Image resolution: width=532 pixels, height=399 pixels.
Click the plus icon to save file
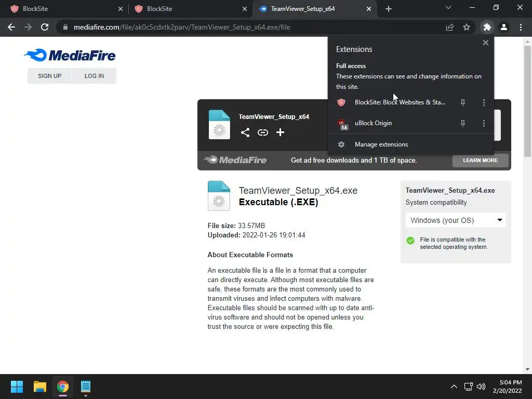click(x=280, y=132)
